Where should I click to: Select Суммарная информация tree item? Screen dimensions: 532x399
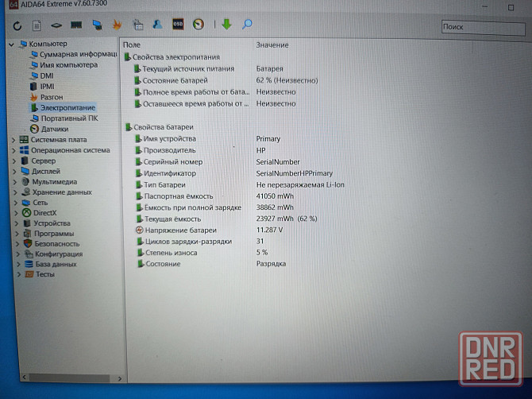tap(74, 54)
